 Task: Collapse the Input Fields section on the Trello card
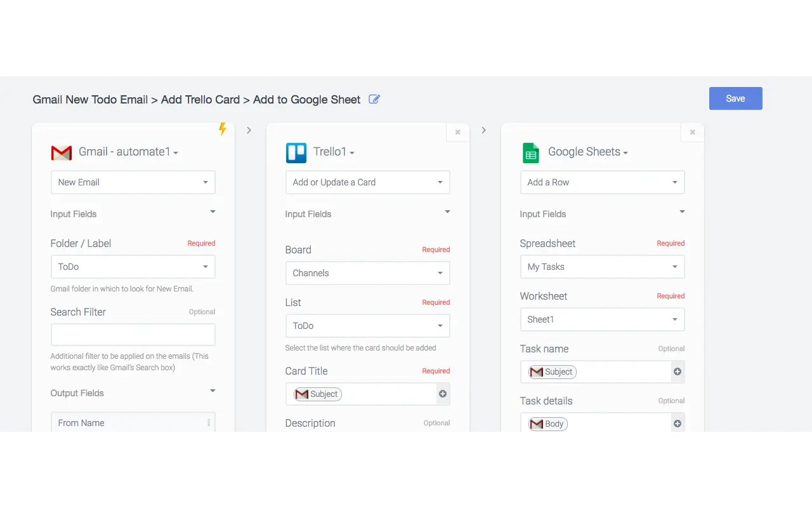447,211
